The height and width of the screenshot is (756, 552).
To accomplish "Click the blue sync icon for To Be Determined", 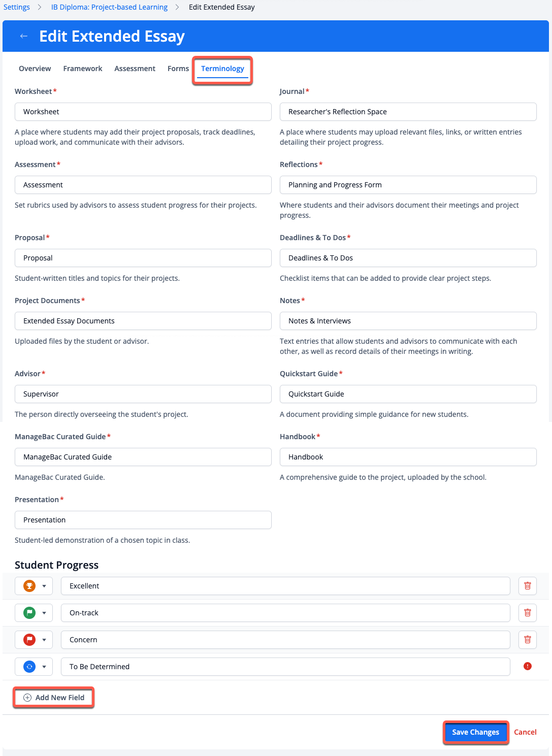I will 29,667.
